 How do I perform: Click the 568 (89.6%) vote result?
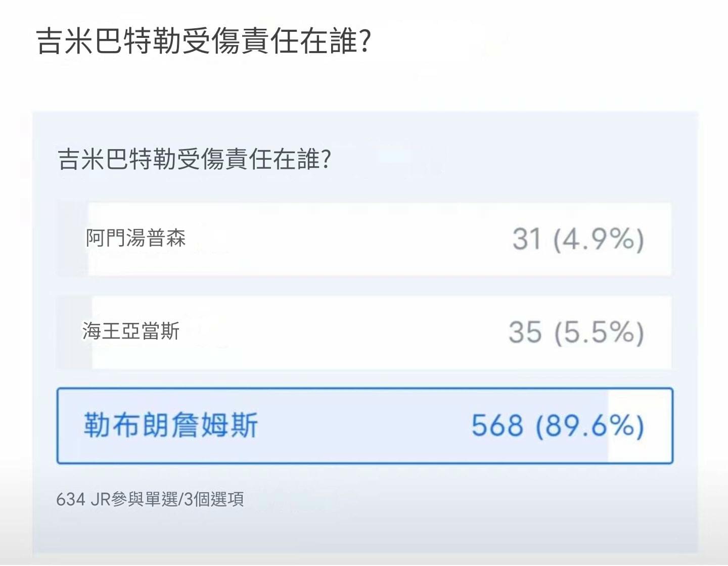click(558, 426)
